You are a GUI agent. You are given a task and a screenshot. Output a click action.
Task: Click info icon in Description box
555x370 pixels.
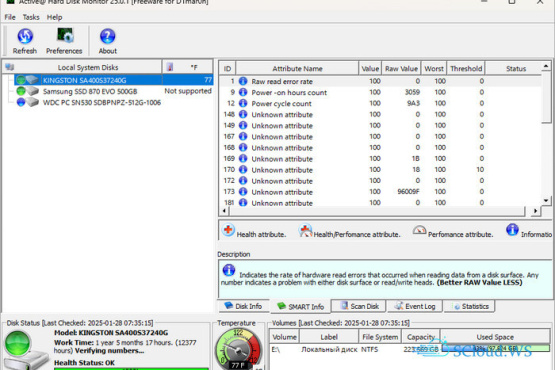click(x=229, y=270)
